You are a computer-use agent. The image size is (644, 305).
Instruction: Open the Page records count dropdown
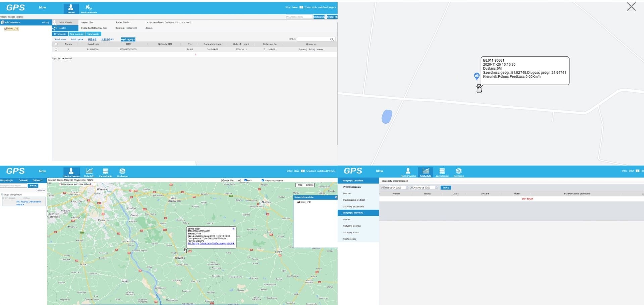[x=60, y=58]
